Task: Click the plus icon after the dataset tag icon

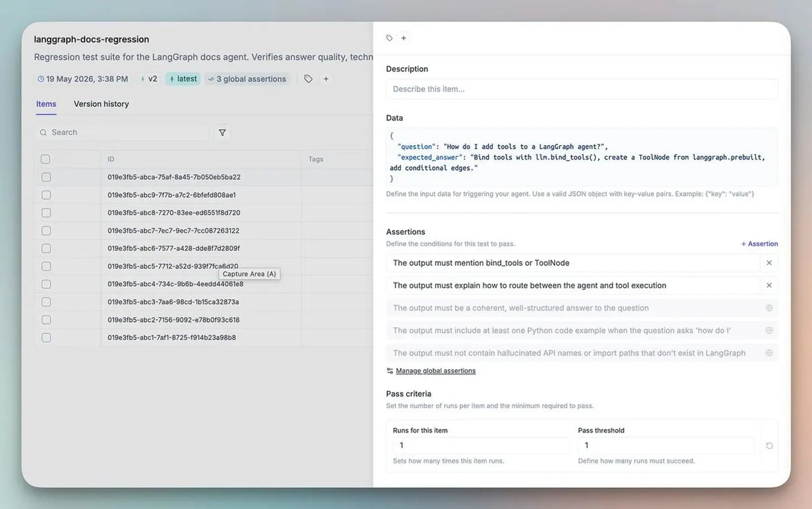Action: (x=326, y=79)
